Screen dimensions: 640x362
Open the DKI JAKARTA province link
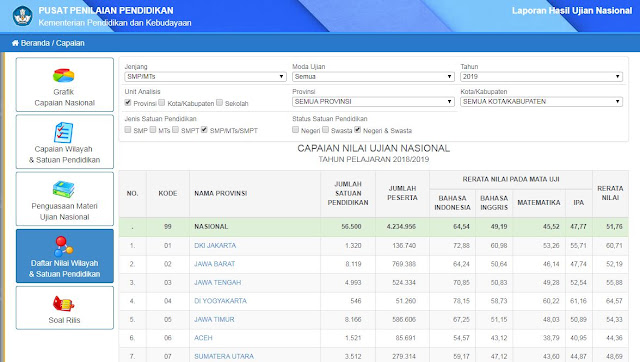(x=215, y=246)
